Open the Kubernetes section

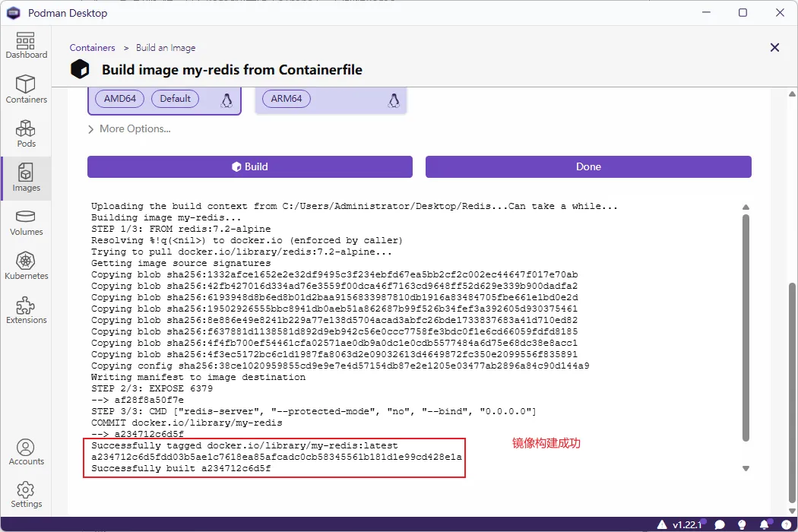26,267
